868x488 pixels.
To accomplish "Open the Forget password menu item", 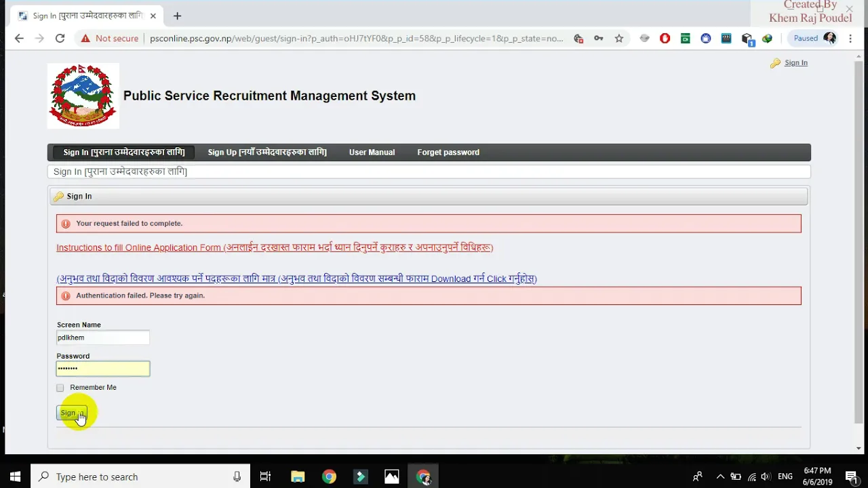I will pos(448,152).
